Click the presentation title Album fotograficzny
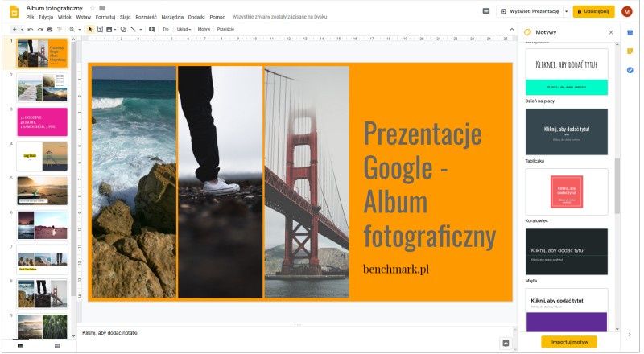Screen dimensions: 644x354 tap(54, 8)
